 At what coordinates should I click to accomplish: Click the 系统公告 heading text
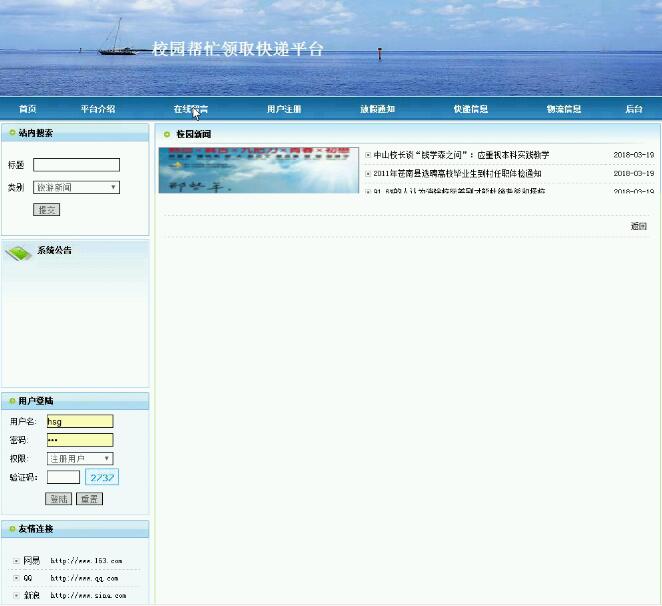[x=54, y=250]
